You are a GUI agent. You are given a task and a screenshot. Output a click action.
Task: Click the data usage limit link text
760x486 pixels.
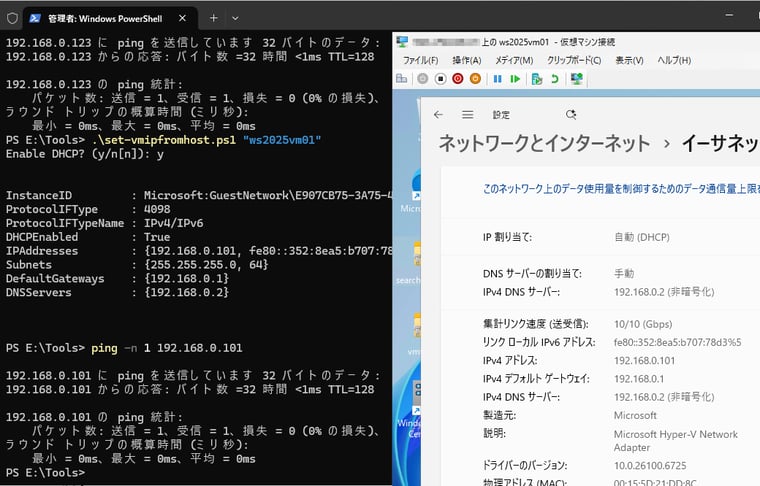click(621, 189)
